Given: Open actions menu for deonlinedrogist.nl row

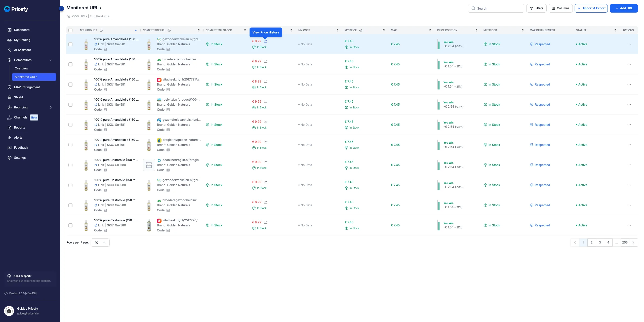Looking at the screenshot, I should tap(629, 165).
